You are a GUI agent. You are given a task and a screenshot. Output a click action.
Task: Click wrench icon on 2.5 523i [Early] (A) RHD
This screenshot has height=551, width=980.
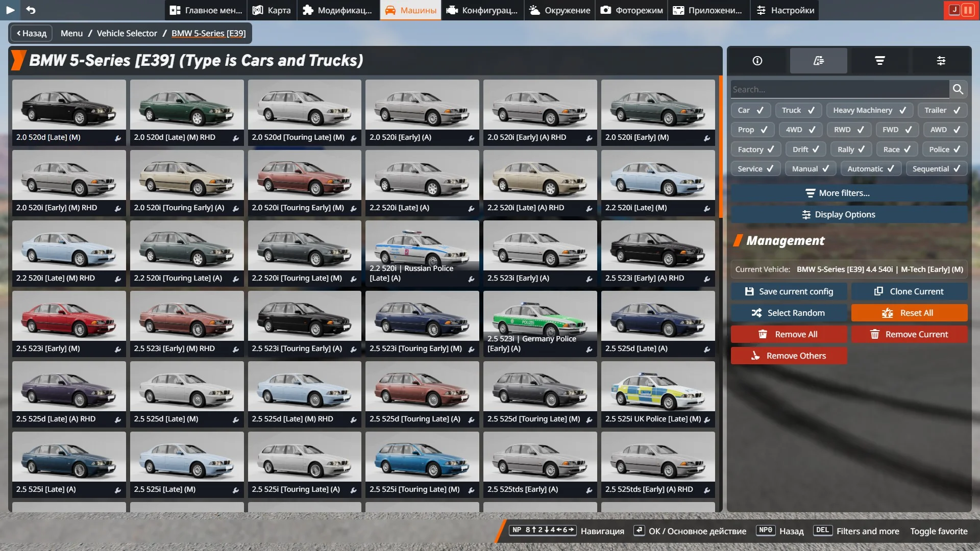point(707,279)
